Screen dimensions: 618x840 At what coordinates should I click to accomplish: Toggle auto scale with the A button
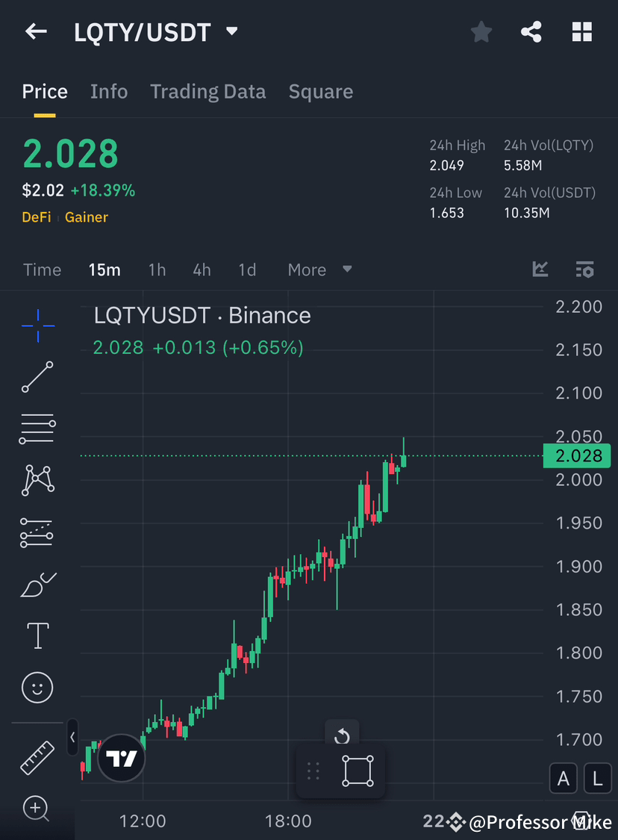[564, 778]
